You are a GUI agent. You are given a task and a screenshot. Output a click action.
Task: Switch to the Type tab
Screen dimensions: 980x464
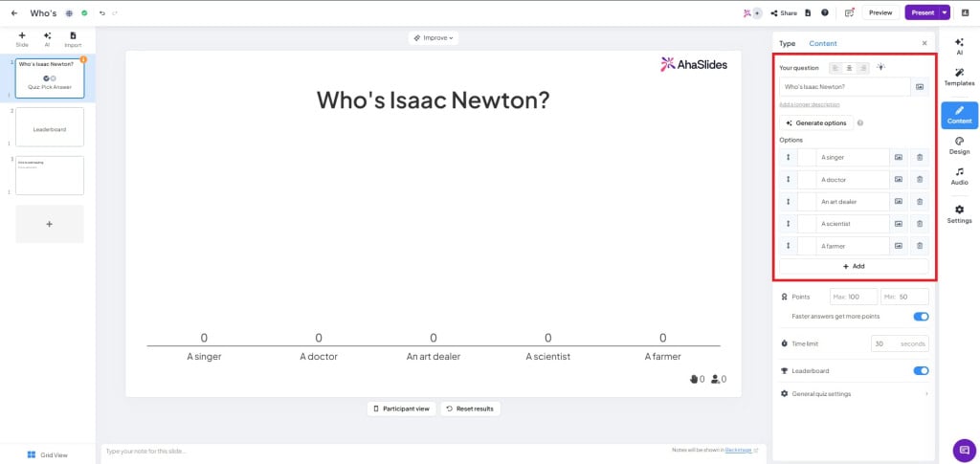(x=787, y=43)
